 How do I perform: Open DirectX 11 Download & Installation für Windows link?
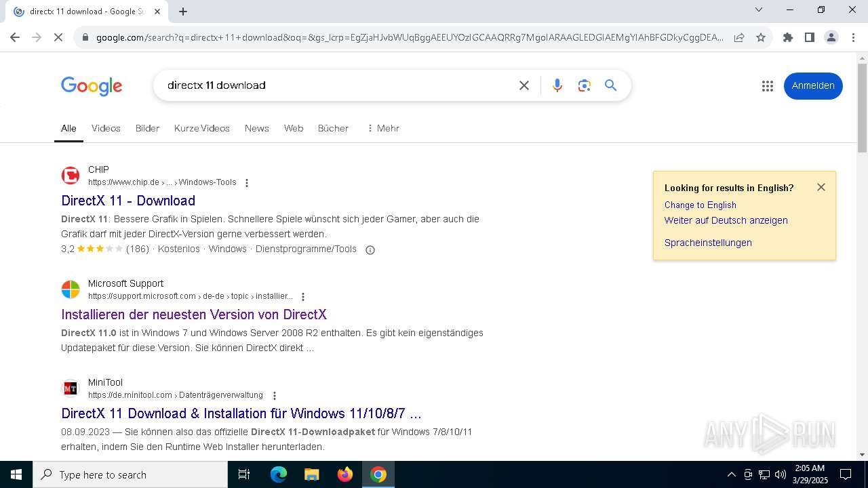click(x=241, y=413)
